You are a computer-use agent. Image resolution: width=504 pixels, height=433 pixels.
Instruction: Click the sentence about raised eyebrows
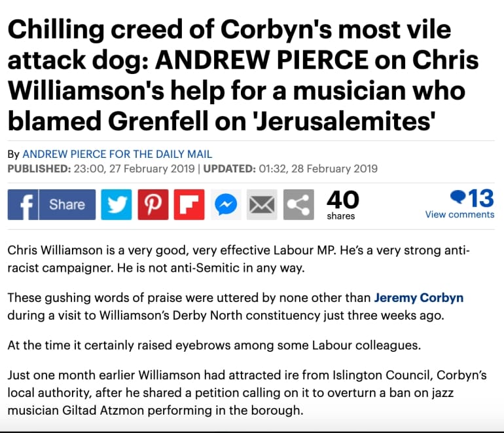click(214, 345)
